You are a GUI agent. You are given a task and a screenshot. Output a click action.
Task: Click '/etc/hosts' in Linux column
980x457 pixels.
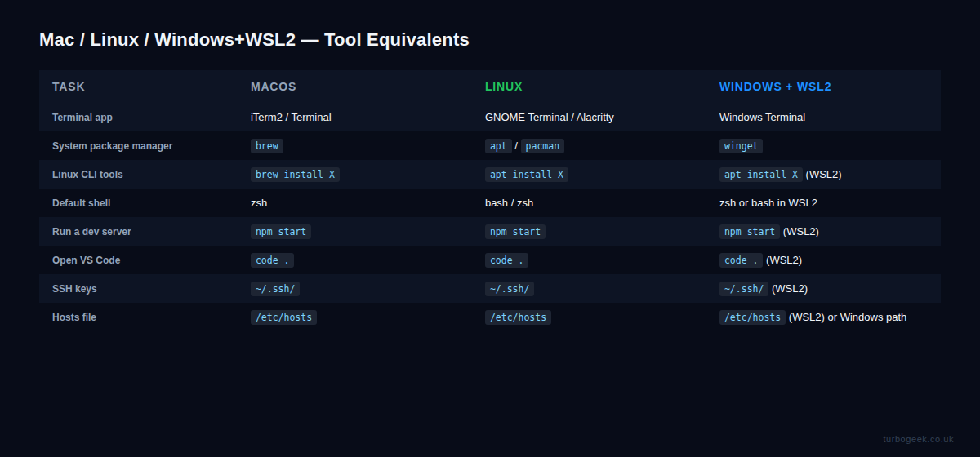point(518,317)
